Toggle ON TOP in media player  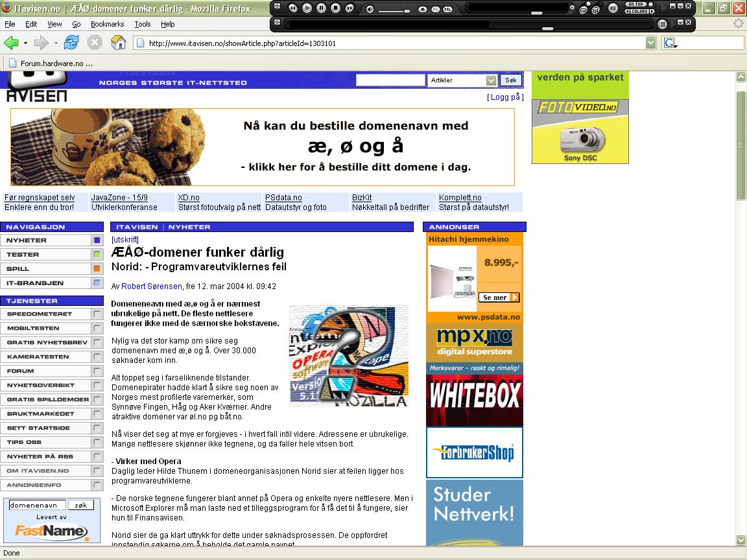tap(636, 5)
